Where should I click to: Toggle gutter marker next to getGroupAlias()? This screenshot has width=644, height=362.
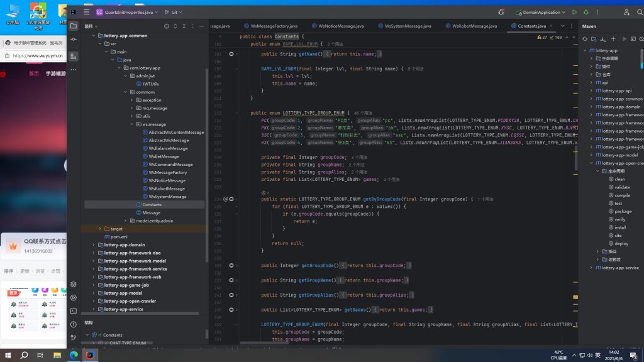tap(231, 295)
